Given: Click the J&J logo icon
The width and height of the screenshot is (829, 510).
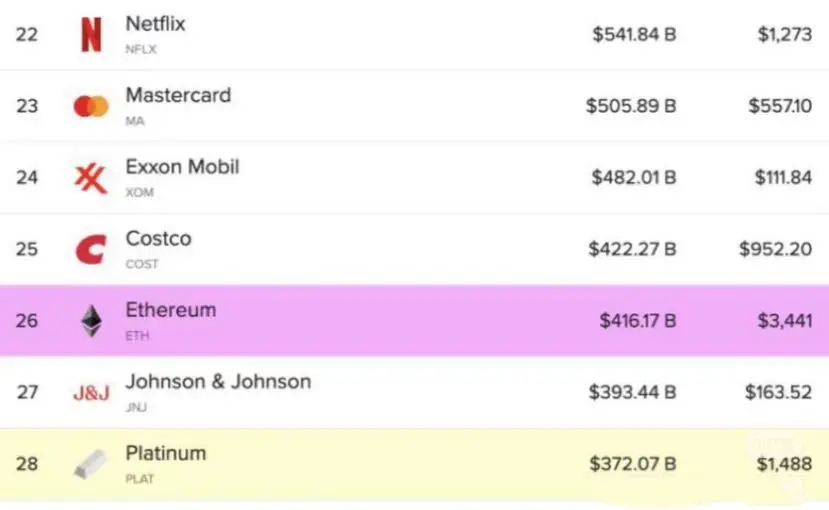Looking at the screenshot, I should tap(91, 393).
